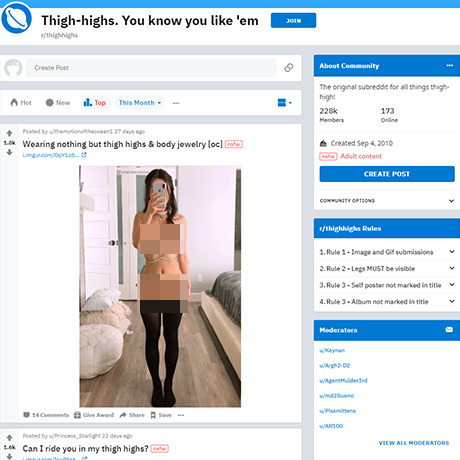Viewport: 460px width, 460px height.
Task: Click View All Moderators link
Action: 414,443
